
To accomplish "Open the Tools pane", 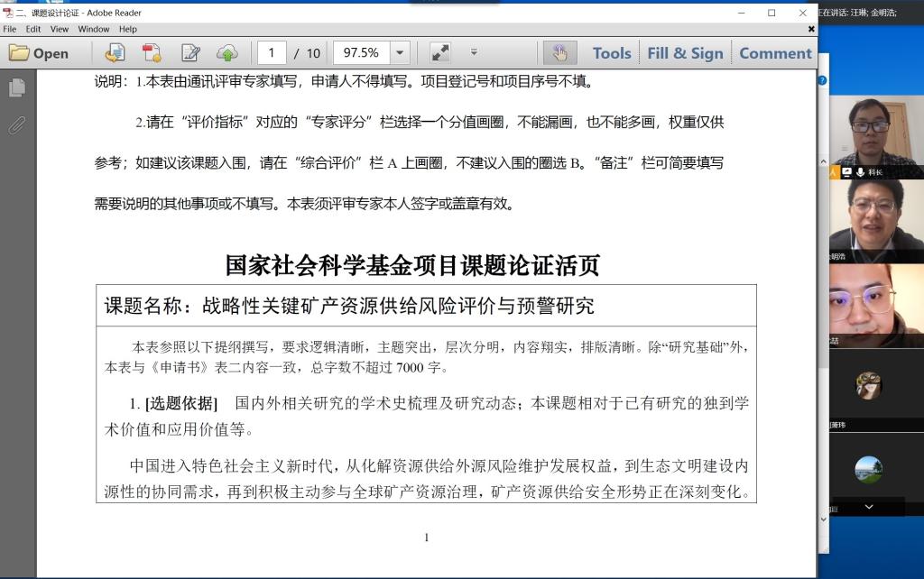I will (x=611, y=53).
